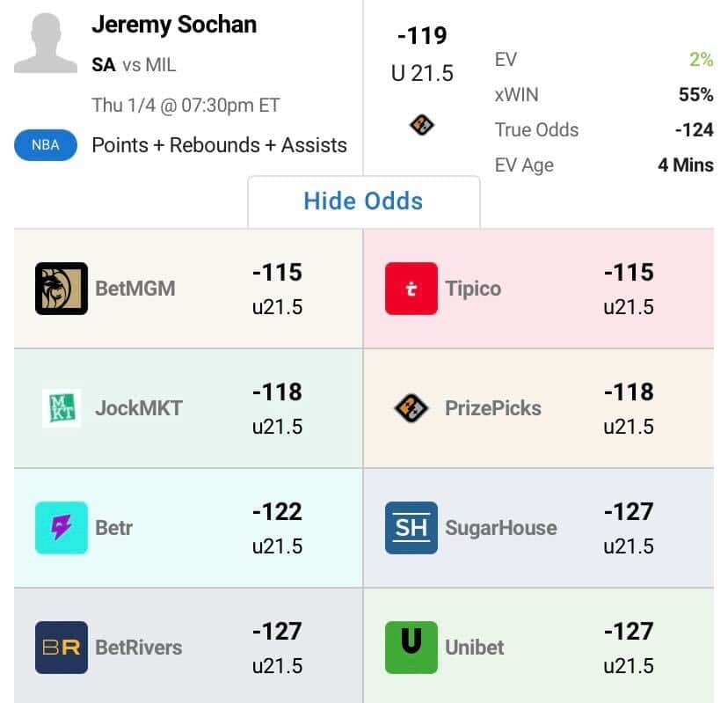
Task: Select Tipico -115 u21.5 odds
Action: [628, 288]
